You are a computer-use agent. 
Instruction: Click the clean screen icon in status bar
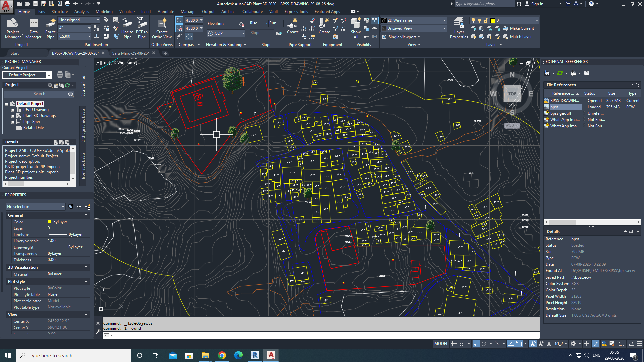pyautogui.click(x=631, y=344)
